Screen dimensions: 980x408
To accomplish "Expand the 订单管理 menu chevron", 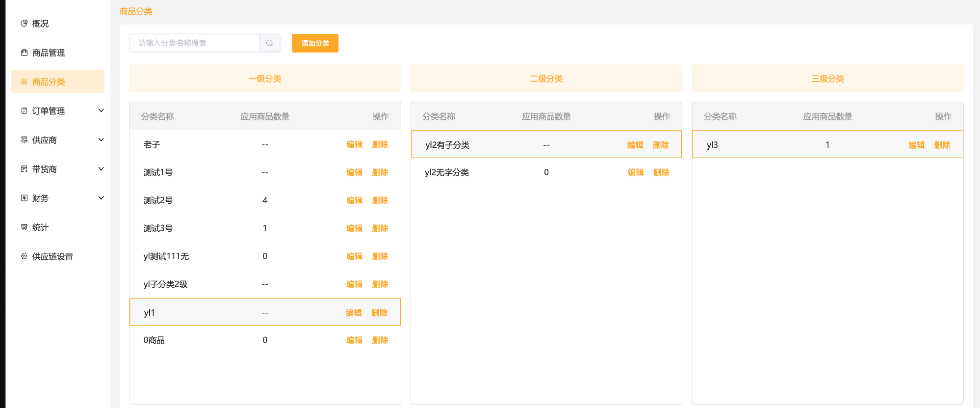I will pos(101,111).
